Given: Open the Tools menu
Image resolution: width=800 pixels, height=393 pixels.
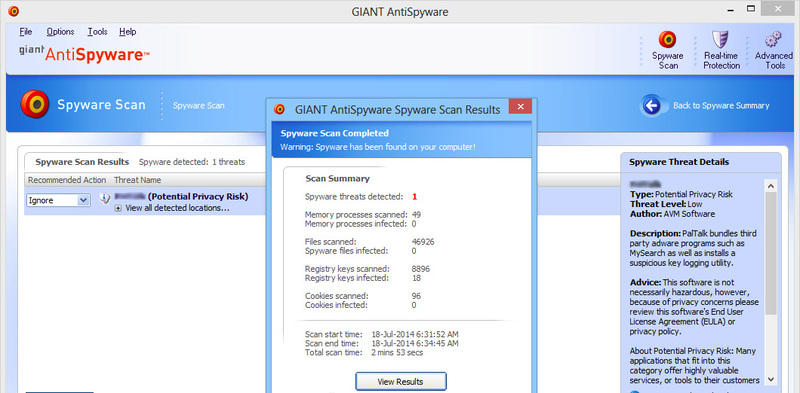Looking at the screenshot, I should click(x=97, y=32).
